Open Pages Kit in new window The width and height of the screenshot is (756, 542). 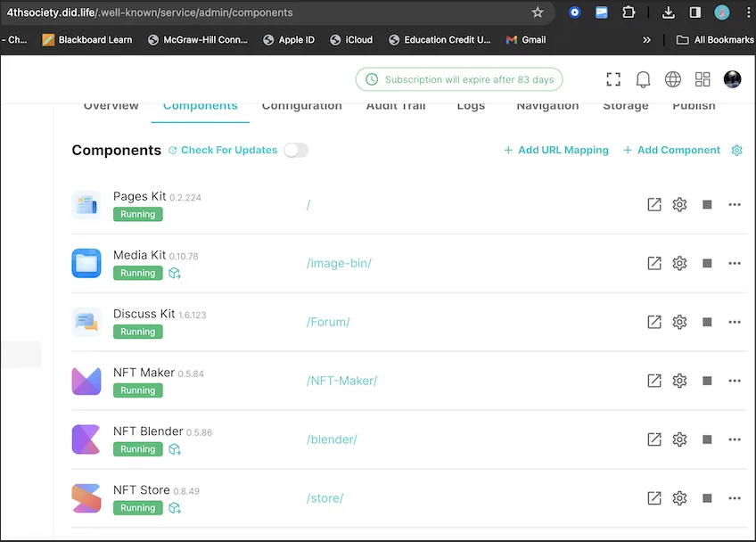(653, 204)
